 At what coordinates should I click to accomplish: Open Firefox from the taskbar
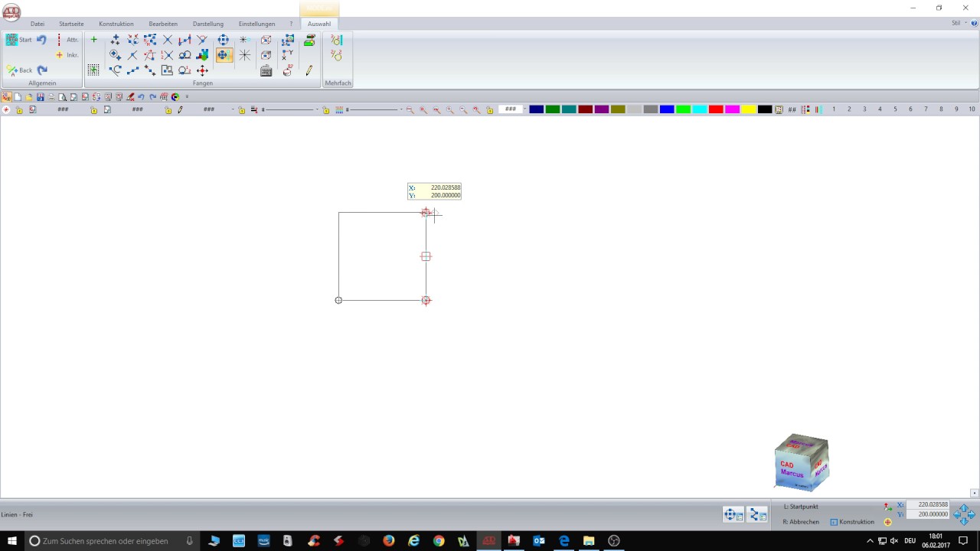389,541
